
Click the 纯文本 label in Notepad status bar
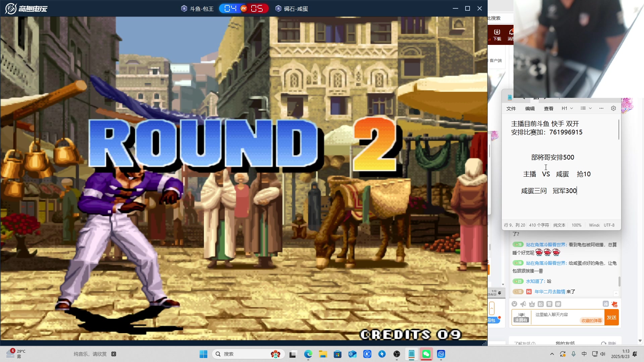pyautogui.click(x=559, y=225)
